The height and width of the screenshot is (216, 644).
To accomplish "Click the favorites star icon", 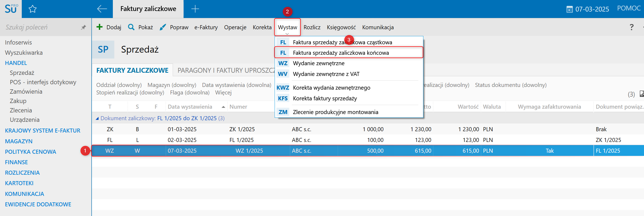I will (x=33, y=9).
